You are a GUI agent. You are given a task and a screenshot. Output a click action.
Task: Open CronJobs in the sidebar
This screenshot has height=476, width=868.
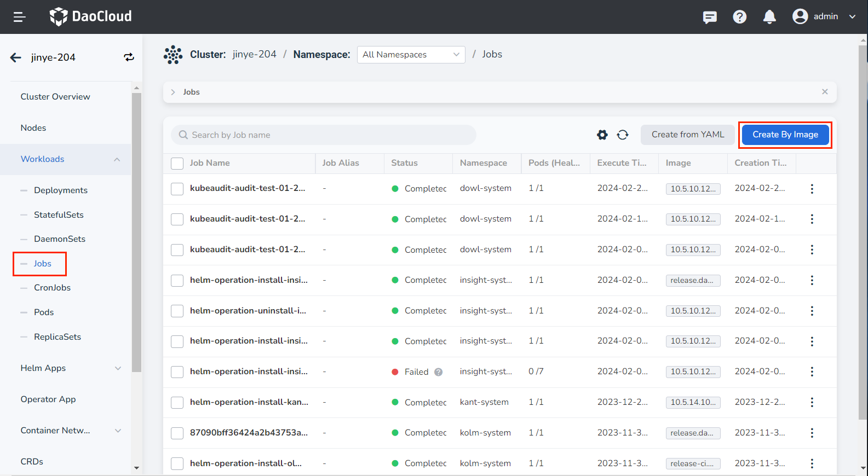coord(52,288)
